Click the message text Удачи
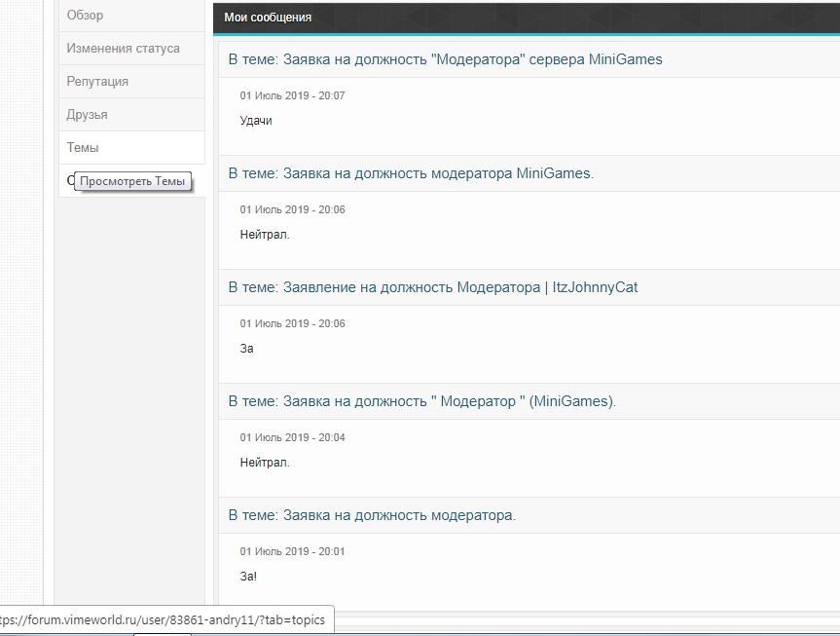The image size is (840, 636). coord(256,121)
